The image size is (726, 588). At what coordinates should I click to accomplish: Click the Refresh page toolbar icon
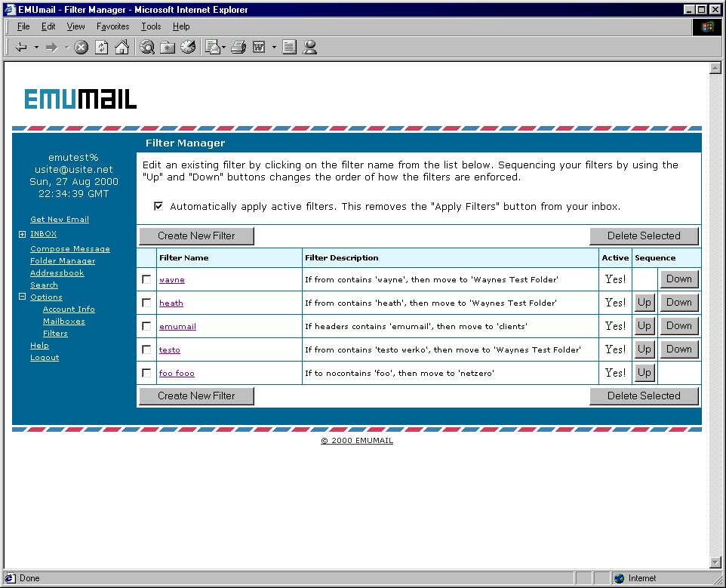[101, 47]
